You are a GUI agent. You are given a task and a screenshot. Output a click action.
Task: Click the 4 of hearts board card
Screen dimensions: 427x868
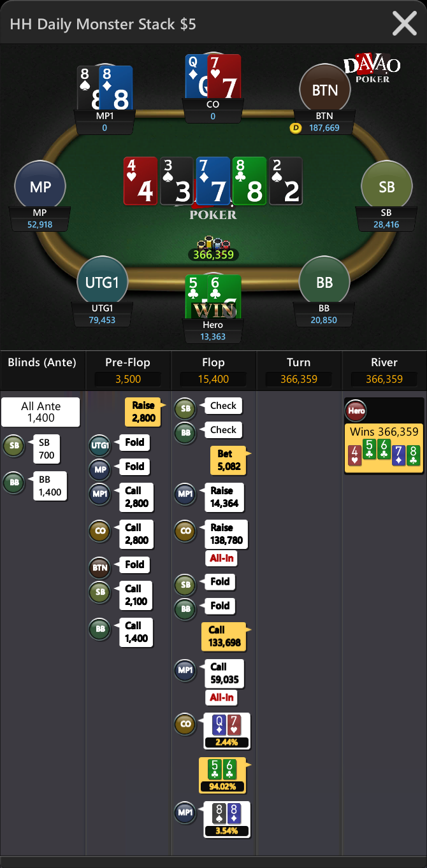(140, 181)
